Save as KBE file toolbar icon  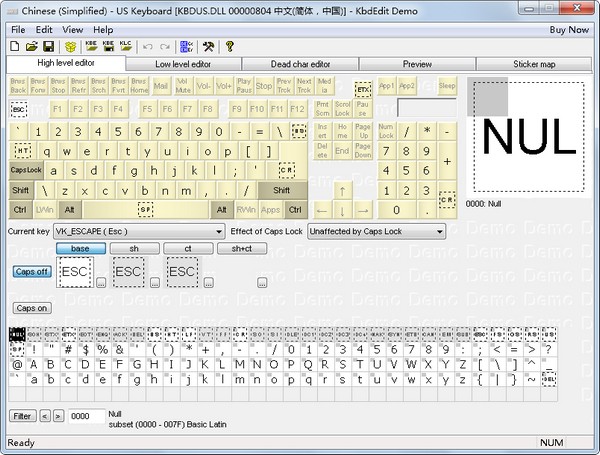click(109, 46)
